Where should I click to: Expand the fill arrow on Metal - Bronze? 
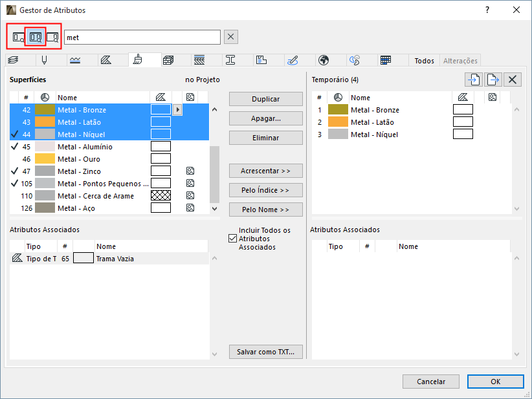(x=177, y=110)
